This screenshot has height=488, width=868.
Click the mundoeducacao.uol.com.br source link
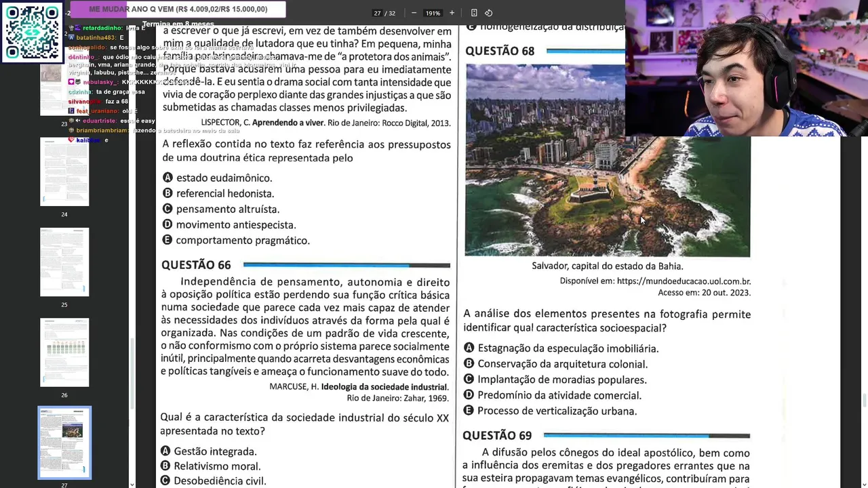pos(684,281)
